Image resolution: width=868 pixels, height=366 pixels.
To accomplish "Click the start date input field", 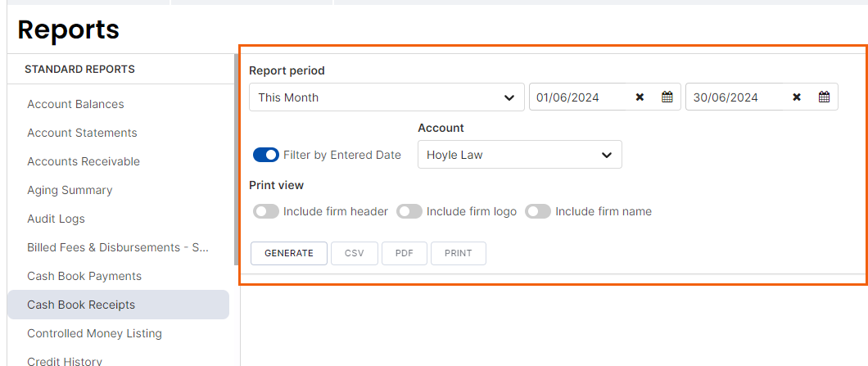I will click(578, 97).
